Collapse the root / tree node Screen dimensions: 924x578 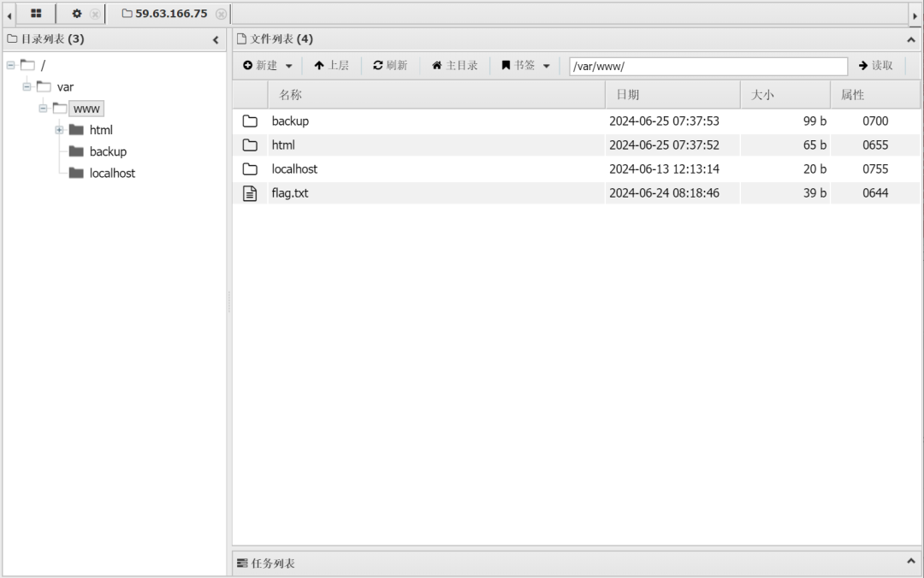tap(10, 65)
